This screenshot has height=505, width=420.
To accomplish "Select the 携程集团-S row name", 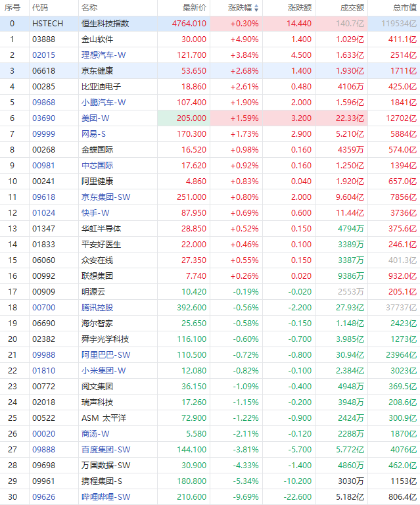I will 102,481.
